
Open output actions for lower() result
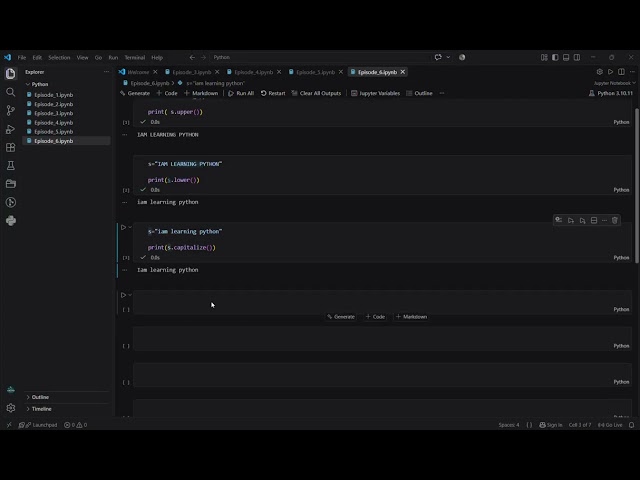pyautogui.click(x=125, y=202)
